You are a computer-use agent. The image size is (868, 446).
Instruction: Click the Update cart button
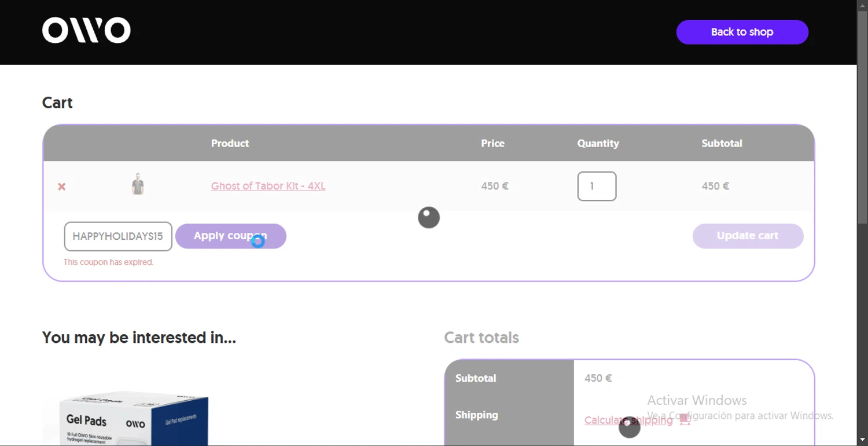click(x=748, y=236)
